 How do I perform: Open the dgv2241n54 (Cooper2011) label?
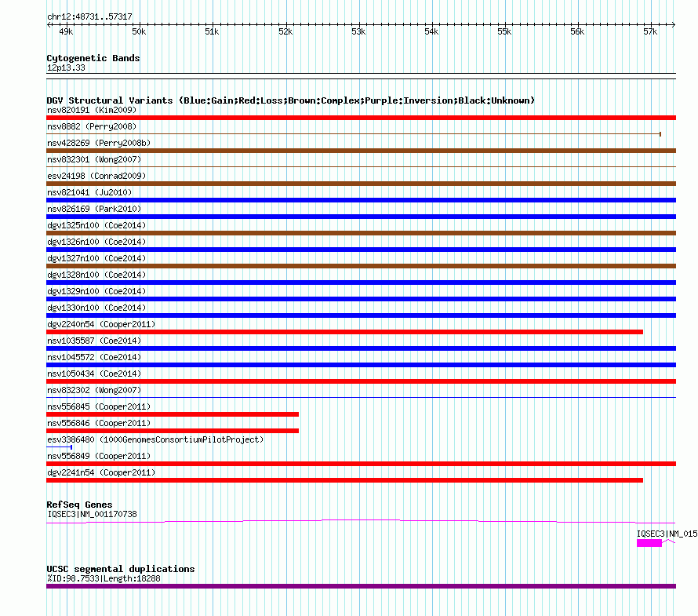tap(101, 472)
